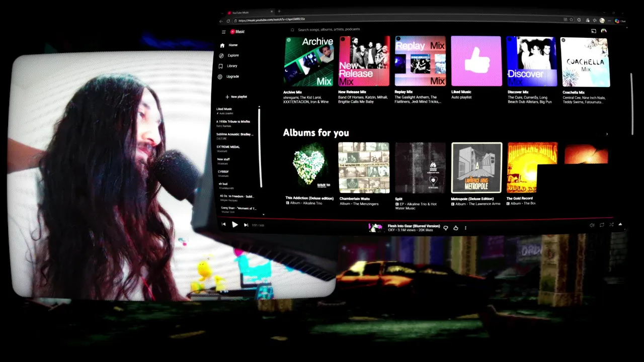644x362 pixels.
Task: Click the Upgrade icon in sidebar
Action: click(220, 76)
